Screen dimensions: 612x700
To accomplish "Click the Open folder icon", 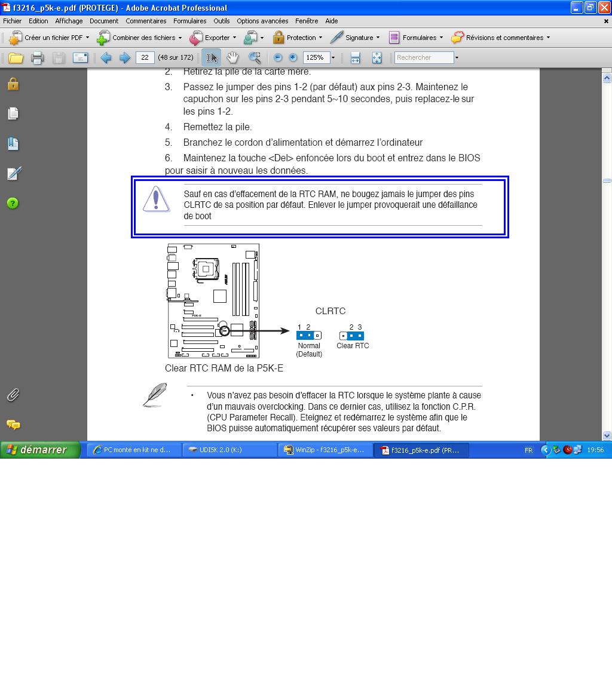I will coord(16,58).
